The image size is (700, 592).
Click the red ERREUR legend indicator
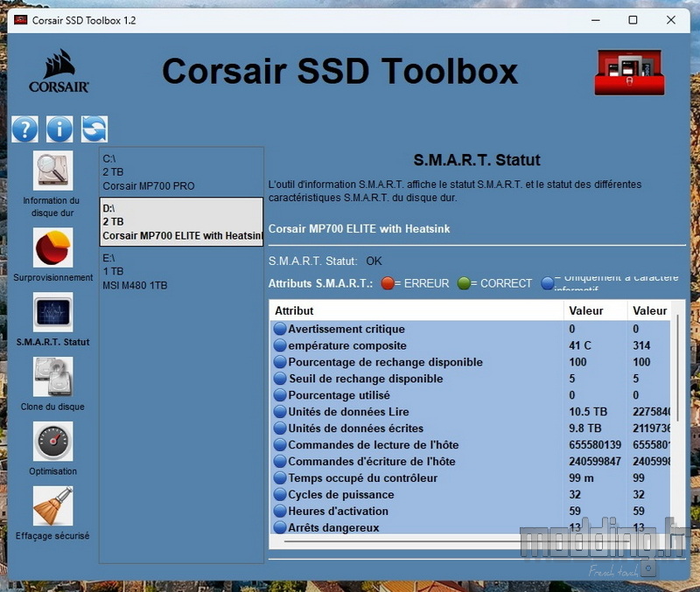click(388, 283)
